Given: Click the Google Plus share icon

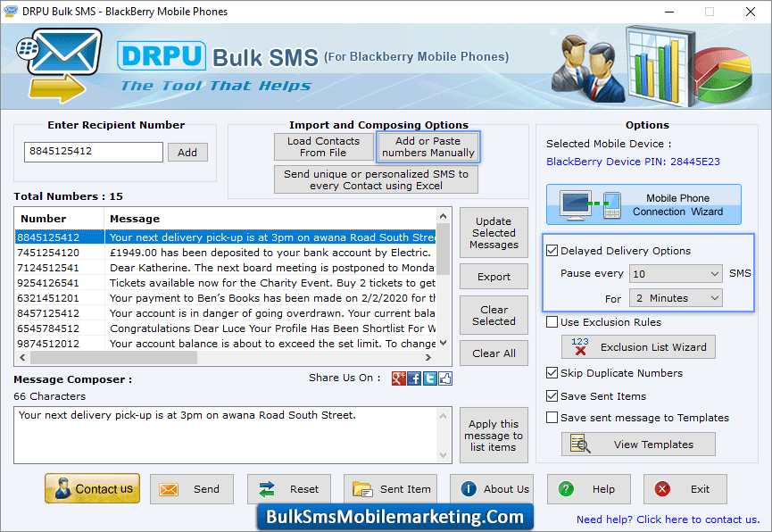Looking at the screenshot, I should pyautogui.click(x=398, y=378).
